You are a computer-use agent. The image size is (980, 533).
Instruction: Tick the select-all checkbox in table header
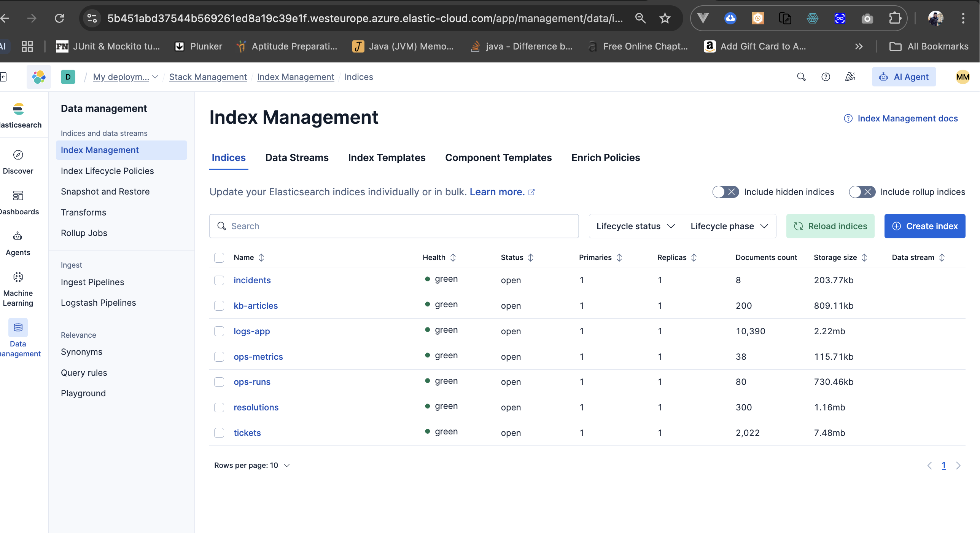219,258
